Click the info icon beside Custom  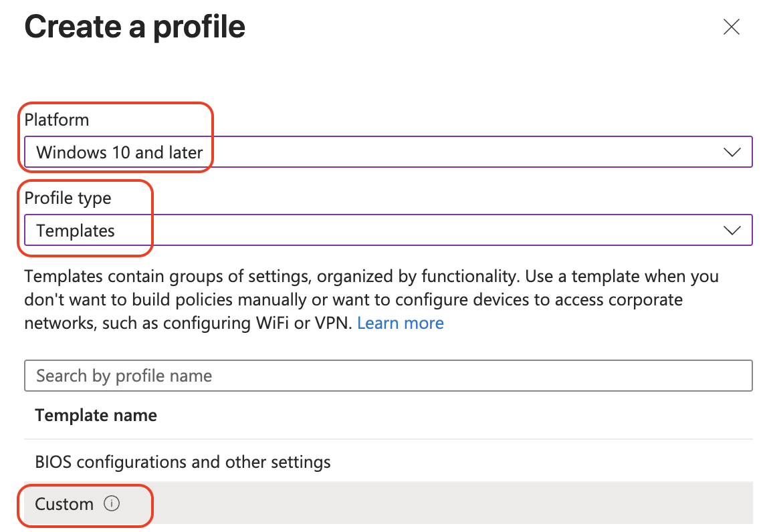point(112,503)
